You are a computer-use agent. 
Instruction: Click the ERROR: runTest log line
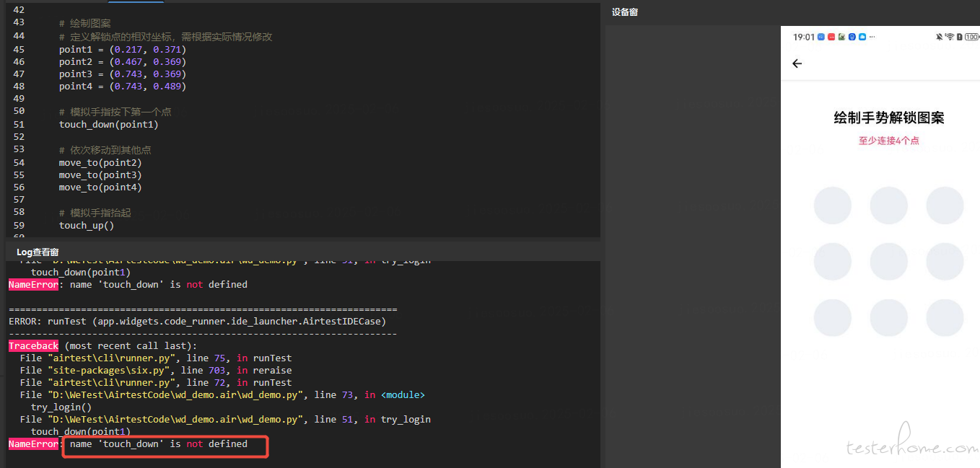197,321
